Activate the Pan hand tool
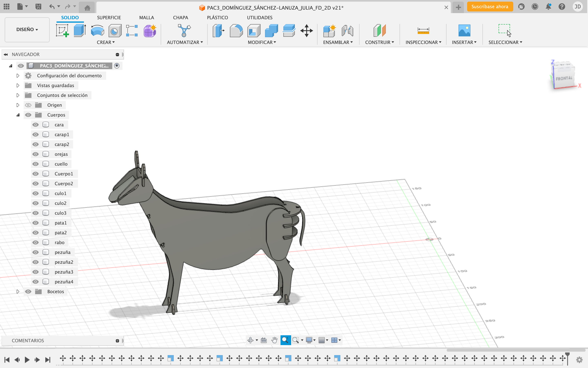Screen dimensions: 588x368 point(275,340)
